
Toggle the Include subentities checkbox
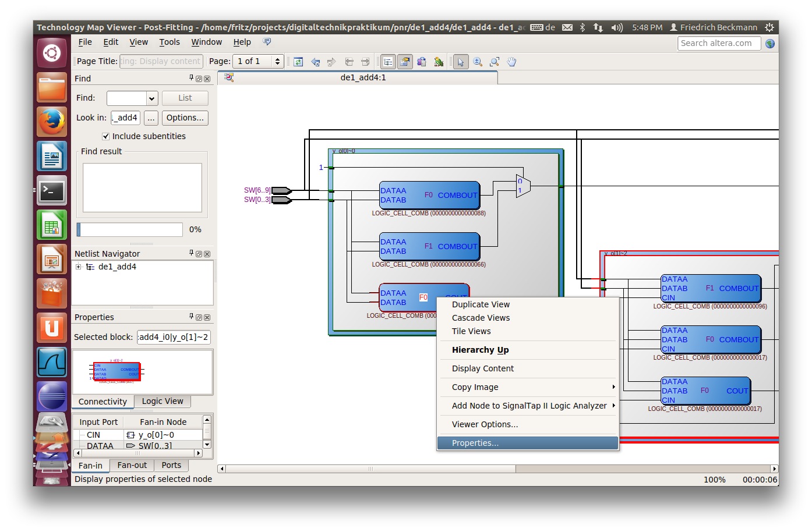[105, 136]
